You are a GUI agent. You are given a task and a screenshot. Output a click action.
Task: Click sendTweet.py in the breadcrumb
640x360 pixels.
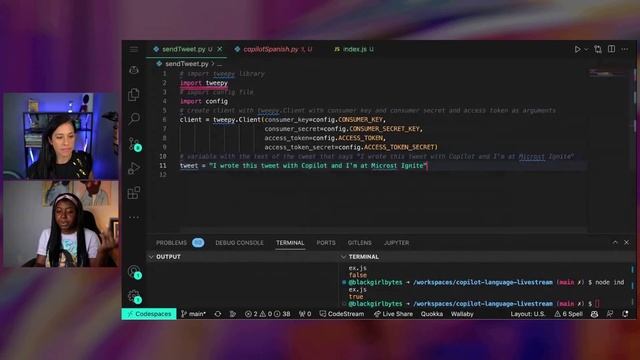click(187, 64)
